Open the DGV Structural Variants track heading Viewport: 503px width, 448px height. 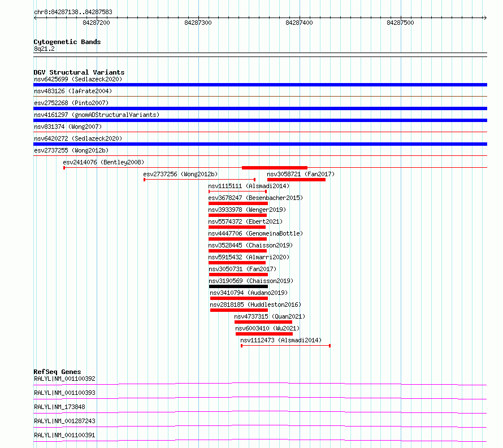coord(79,72)
